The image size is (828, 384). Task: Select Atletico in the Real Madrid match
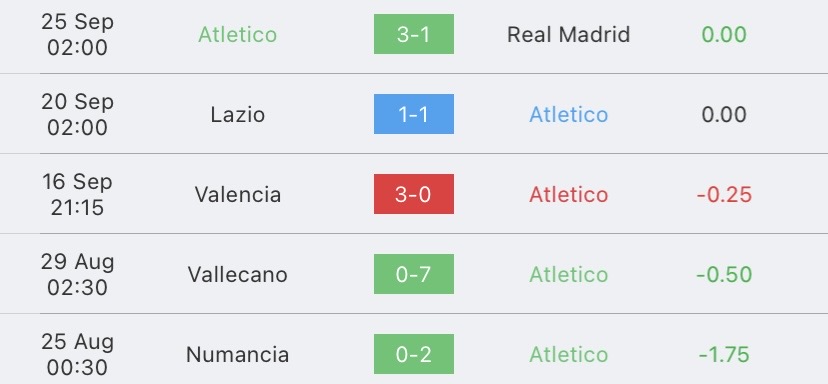point(238,35)
